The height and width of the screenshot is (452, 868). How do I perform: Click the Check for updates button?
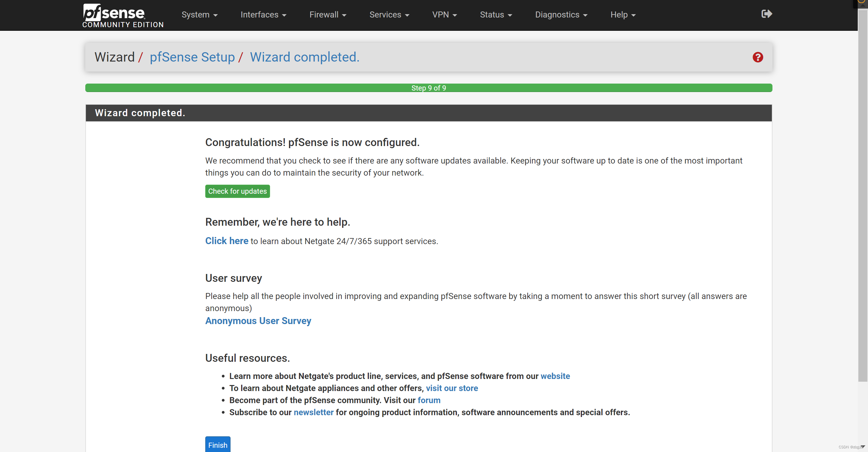237,191
